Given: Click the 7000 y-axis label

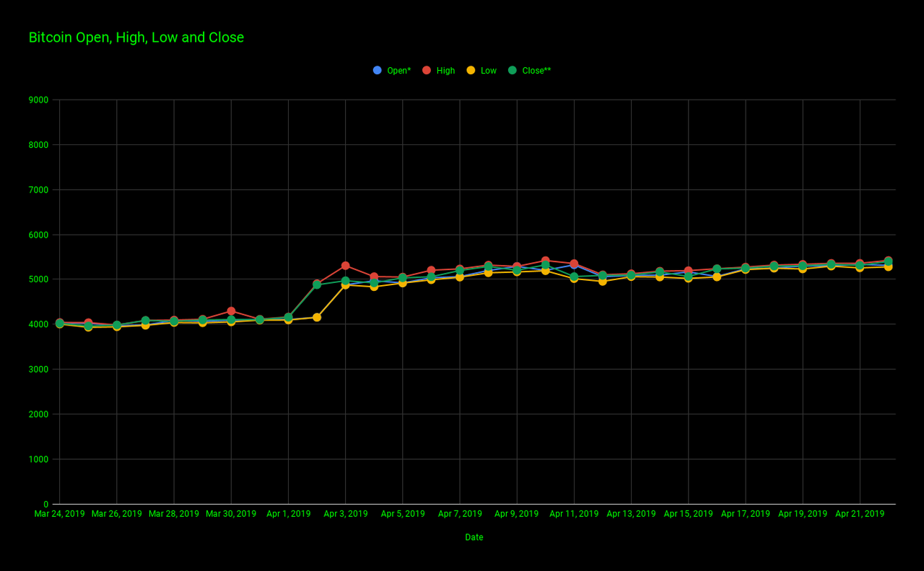Looking at the screenshot, I should pyautogui.click(x=40, y=190).
